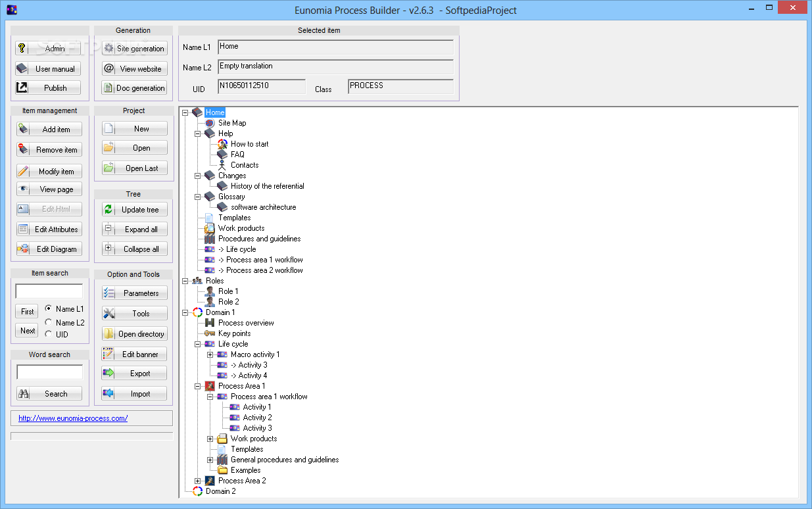Open the User manual

[x=48, y=68]
